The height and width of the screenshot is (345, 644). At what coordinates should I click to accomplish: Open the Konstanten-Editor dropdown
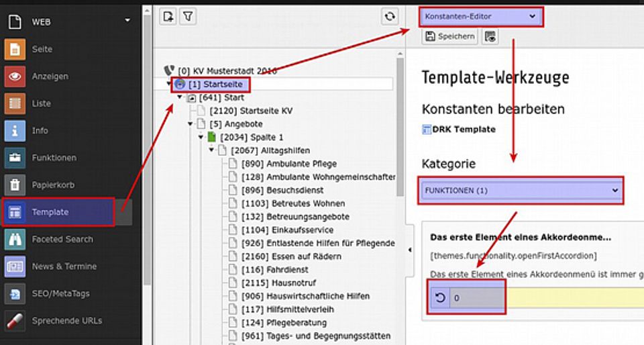(480, 15)
